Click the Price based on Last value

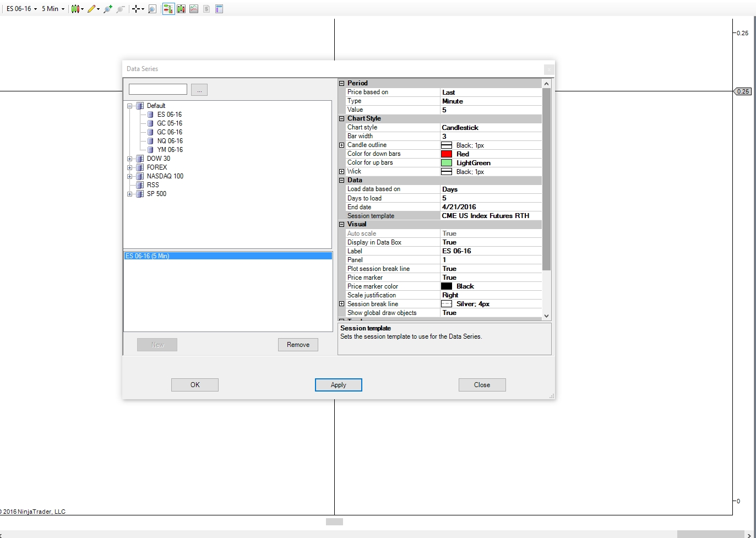[x=491, y=93]
